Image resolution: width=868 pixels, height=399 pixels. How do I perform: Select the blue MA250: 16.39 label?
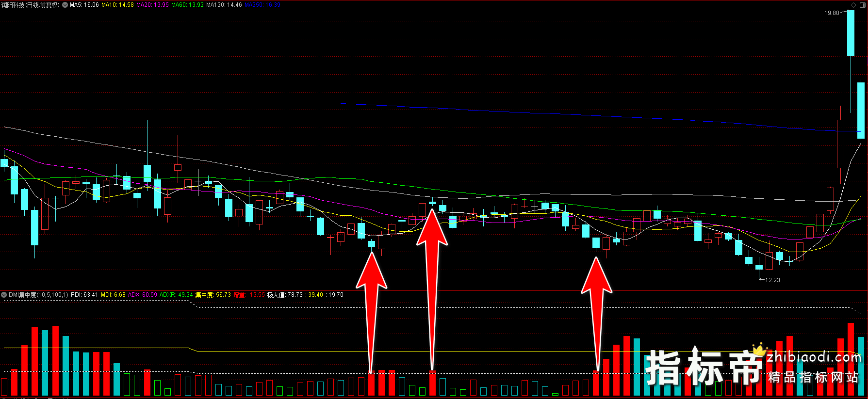coord(262,5)
